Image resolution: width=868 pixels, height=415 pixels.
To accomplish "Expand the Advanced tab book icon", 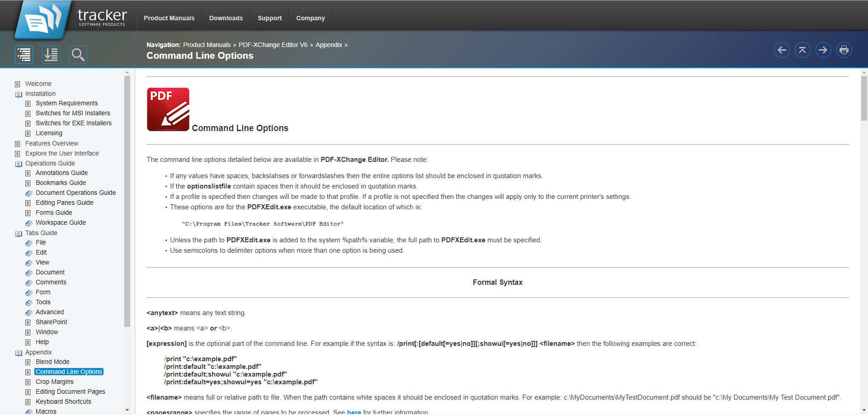I will (x=29, y=312).
